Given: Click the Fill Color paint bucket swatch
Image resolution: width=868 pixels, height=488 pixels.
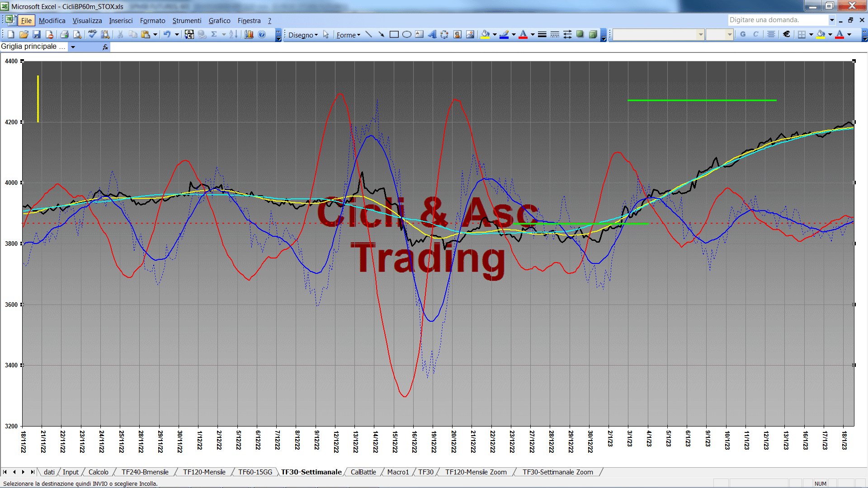Looking at the screenshot, I should coord(486,35).
